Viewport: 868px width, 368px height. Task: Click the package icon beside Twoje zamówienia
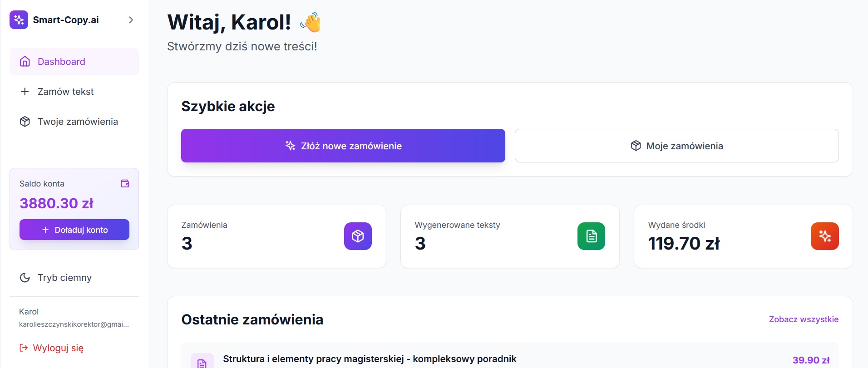click(25, 121)
